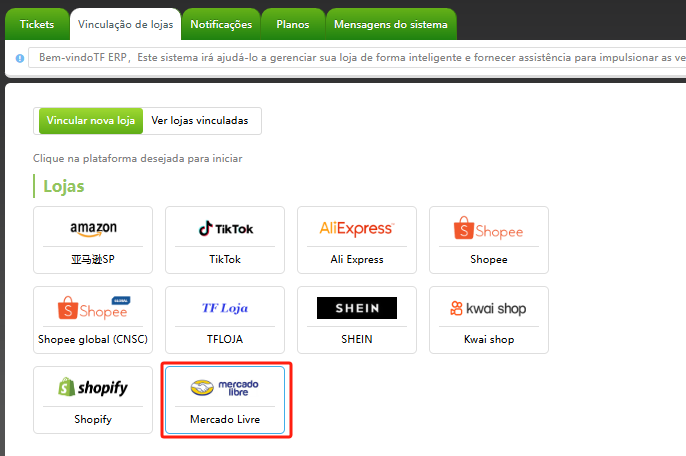686x456 pixels.
Task: Select the Shopee global (CNSC) logo
Action: point(94,308)
